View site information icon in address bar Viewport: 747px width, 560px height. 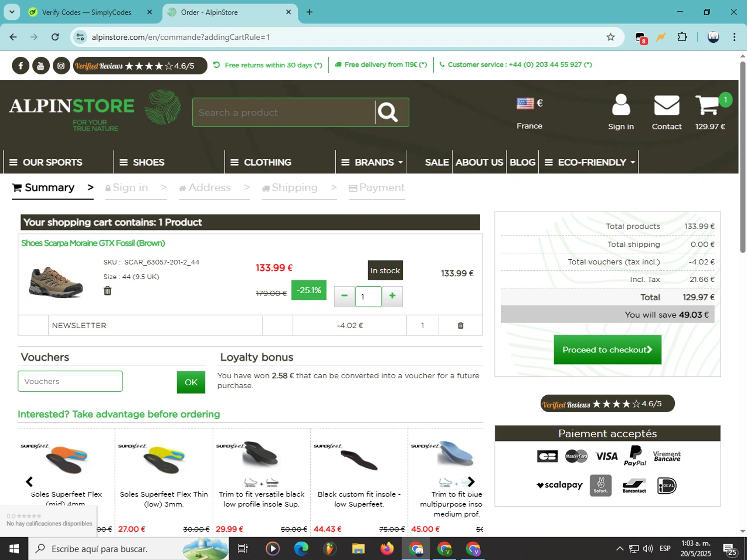[x=80, y=37]
